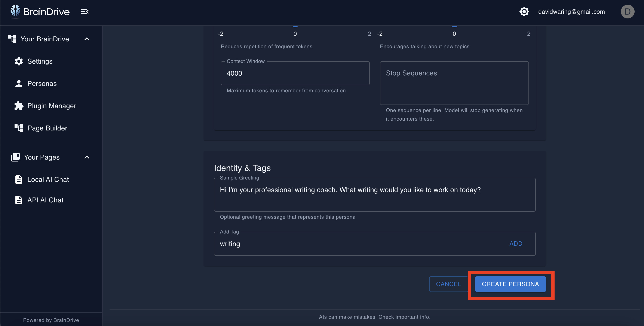Click the Settings gear icon

tap(19, 61)
